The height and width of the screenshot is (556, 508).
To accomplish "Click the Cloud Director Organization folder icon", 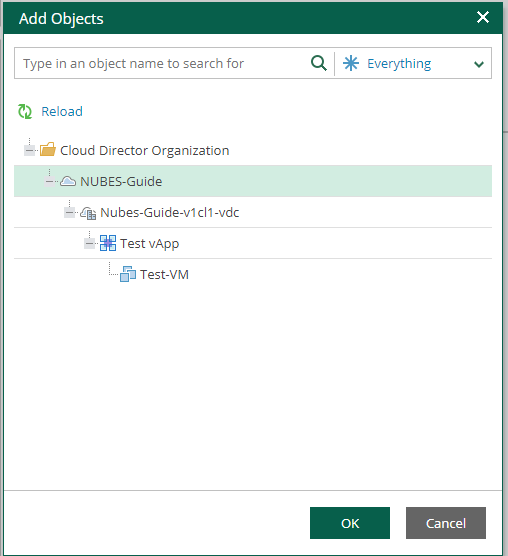I will coord(48,150).
